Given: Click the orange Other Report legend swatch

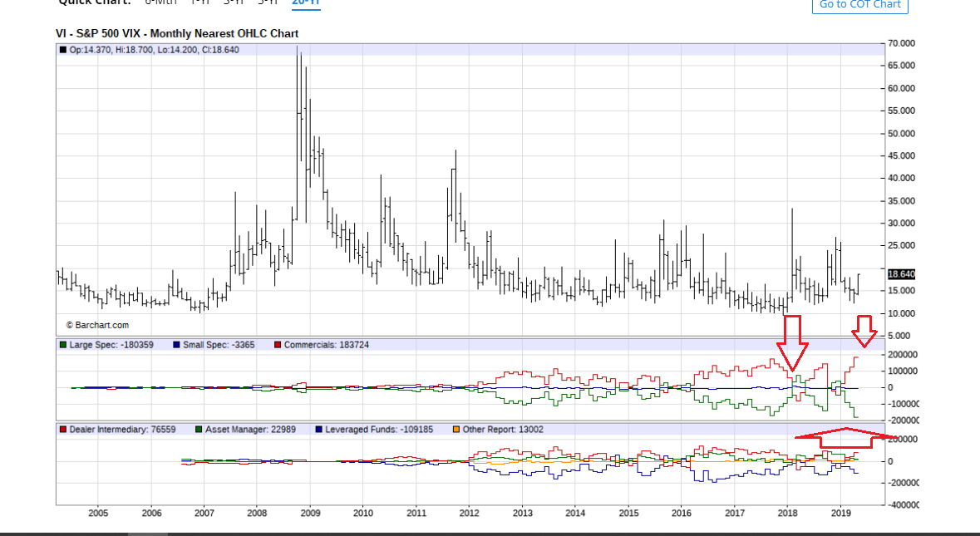Looking at the screenshot, I should coord(456,430).
